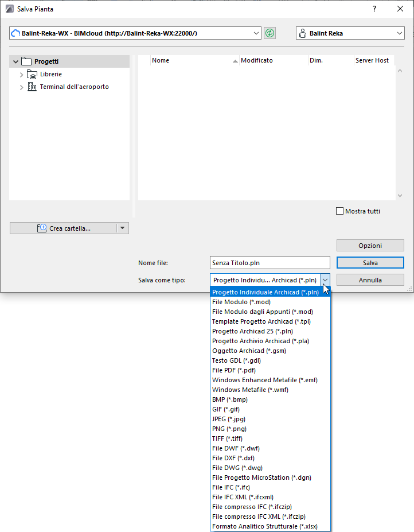Pick File IFC XML (*.ifcxml)
Viewport: 414px width, 532px height.
coord(270,498)
